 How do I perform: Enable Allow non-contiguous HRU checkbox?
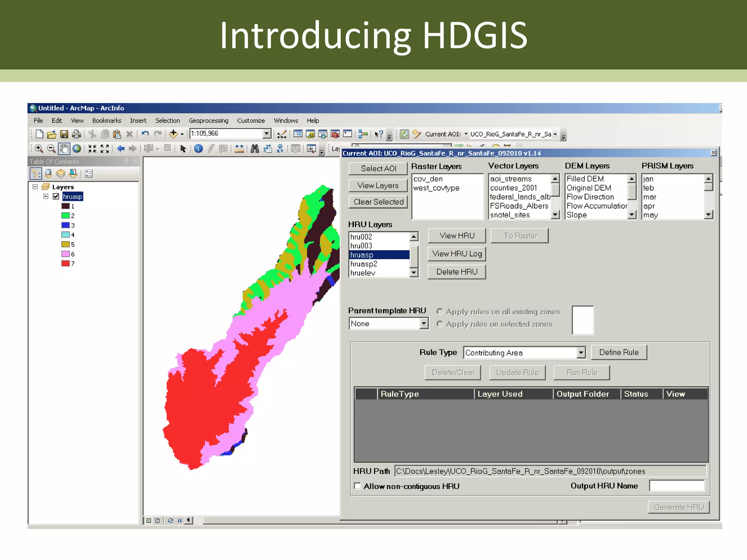click(x=357, y=486)
